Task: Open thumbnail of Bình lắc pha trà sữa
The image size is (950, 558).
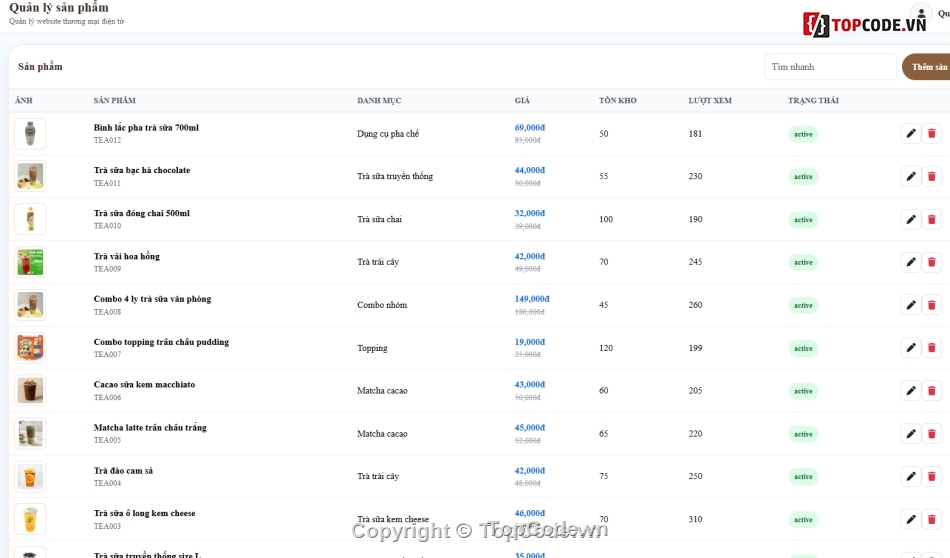Action: tap(30, 133)
